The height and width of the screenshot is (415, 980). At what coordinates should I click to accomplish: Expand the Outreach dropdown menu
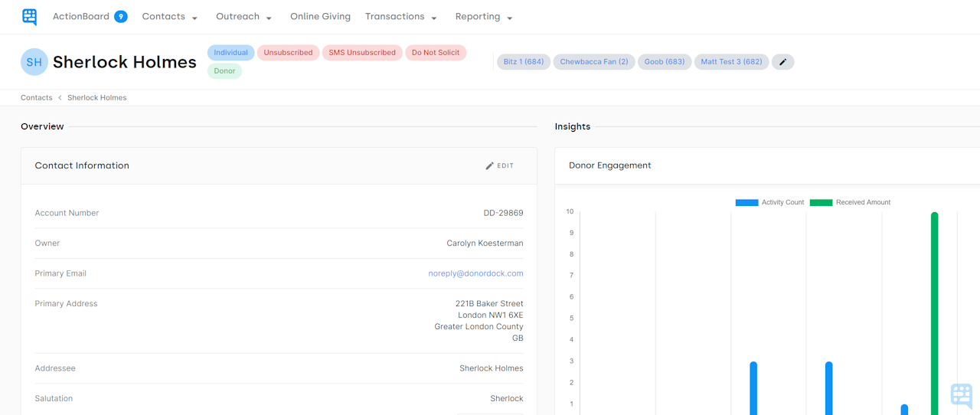point(243,17)
